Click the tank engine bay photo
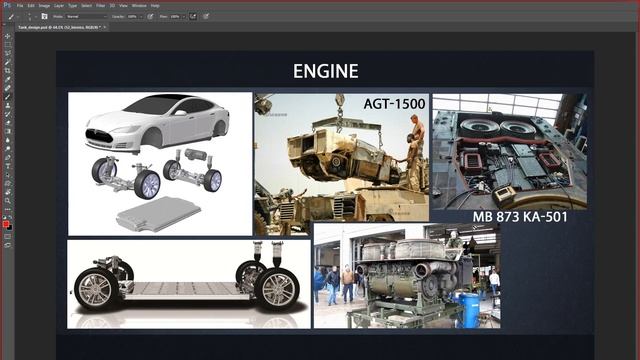Image resolution: width=640 pixels, height=360 pixels. tap(510, 152)
